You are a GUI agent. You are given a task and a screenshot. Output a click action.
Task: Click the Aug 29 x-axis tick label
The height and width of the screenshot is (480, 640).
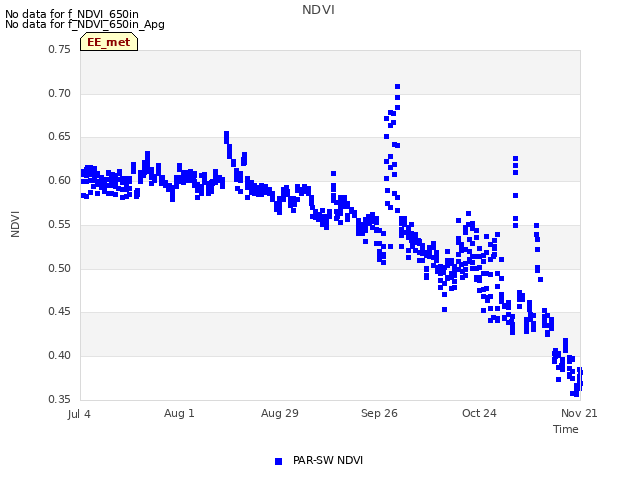(280, 413)
